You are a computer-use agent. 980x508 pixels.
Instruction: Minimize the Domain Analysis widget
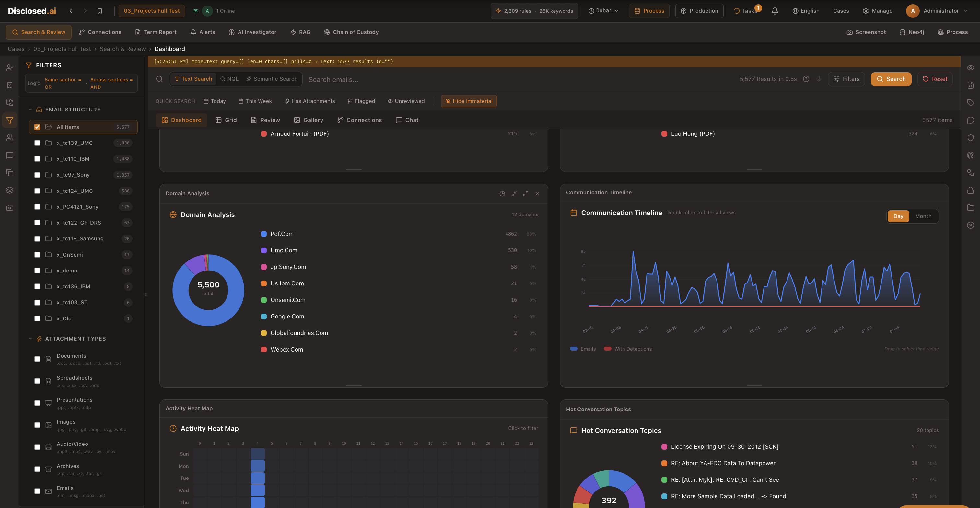[x=514, y=194]
